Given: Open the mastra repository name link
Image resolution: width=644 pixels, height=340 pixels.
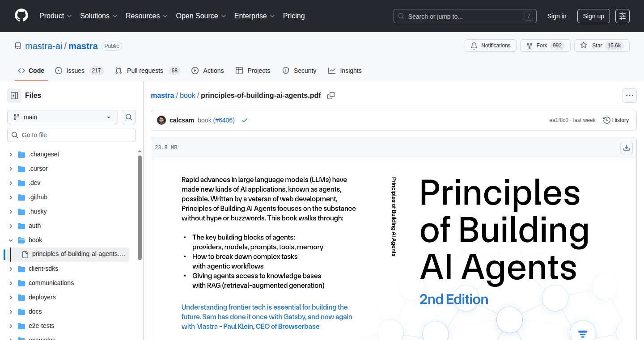Looking at the screenshot, I should (83, 46).
